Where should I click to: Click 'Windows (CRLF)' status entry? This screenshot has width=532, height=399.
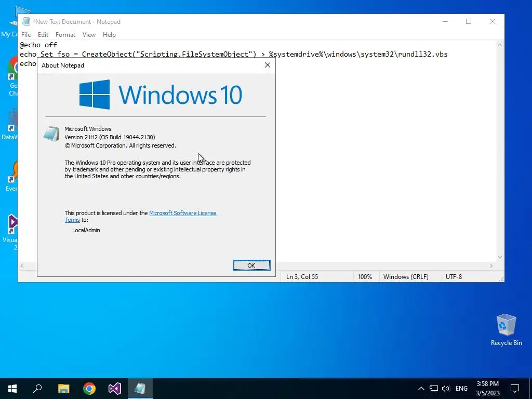(x=406, y=277)
